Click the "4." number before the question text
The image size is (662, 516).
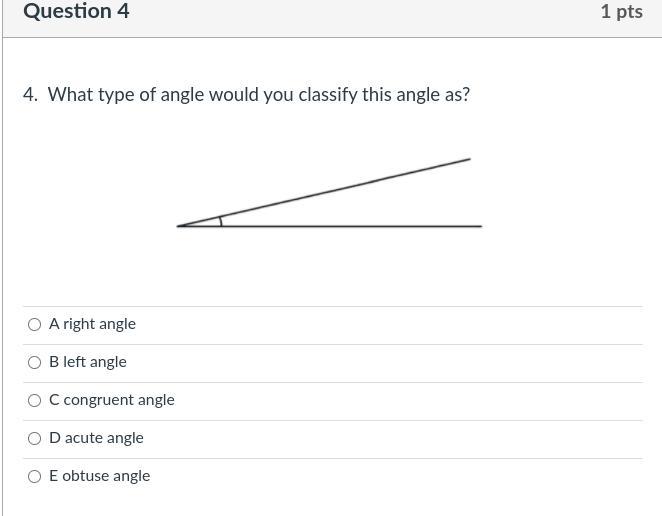click(x=30, y=95)
